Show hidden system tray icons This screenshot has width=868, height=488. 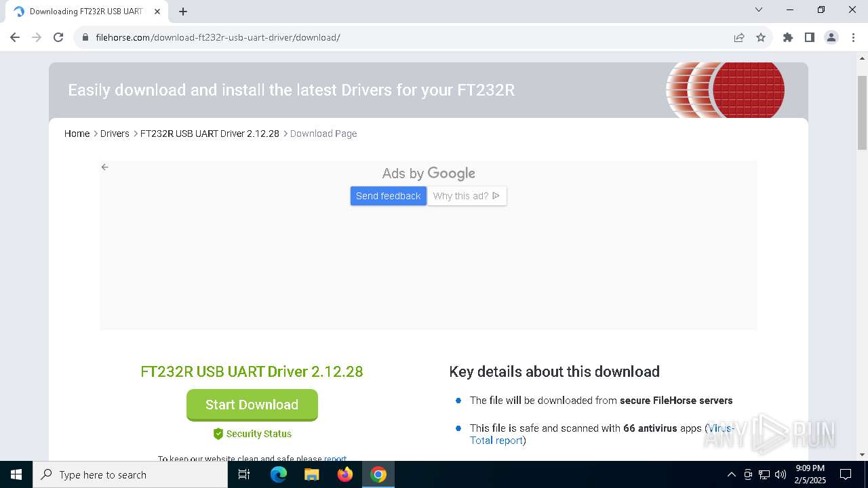click(731, 474)
